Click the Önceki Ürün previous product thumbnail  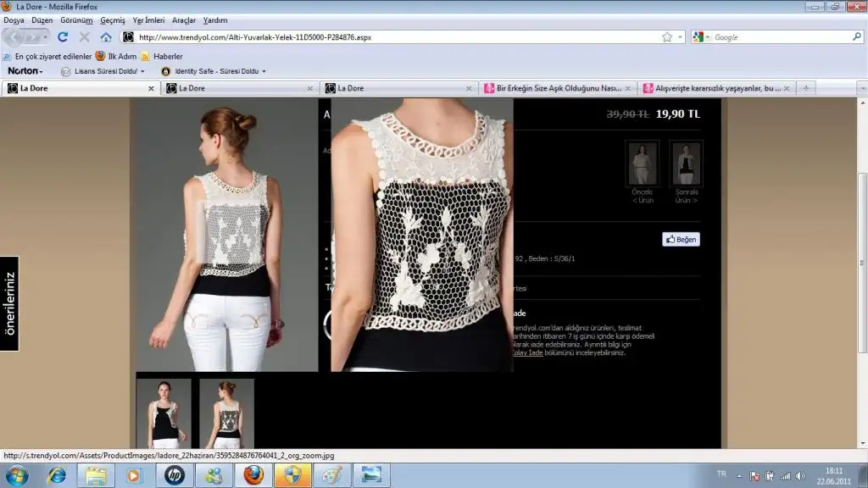click(642, 165)
